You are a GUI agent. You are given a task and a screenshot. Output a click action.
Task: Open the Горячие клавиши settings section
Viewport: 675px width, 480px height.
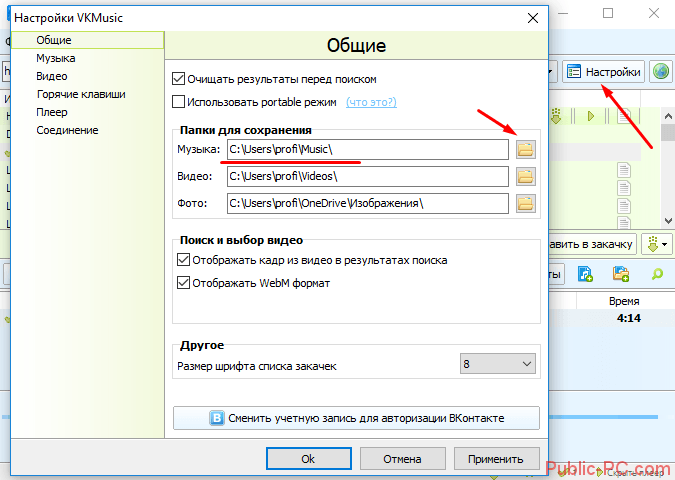point(81,94)
